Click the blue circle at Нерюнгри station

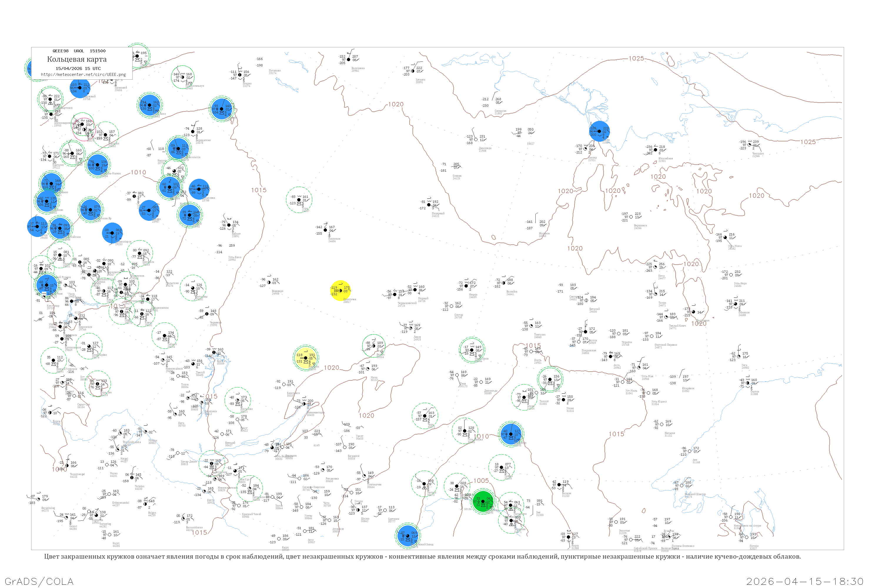point(511,434)
